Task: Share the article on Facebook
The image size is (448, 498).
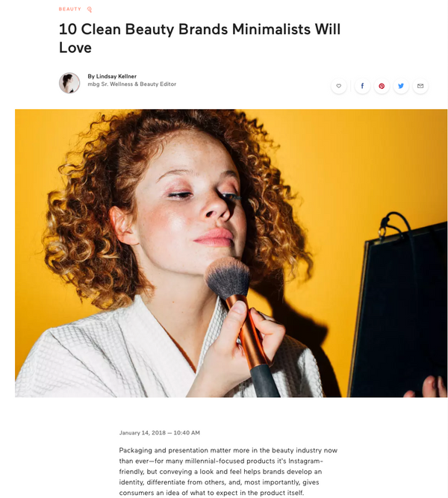Action: coord(362,86)
